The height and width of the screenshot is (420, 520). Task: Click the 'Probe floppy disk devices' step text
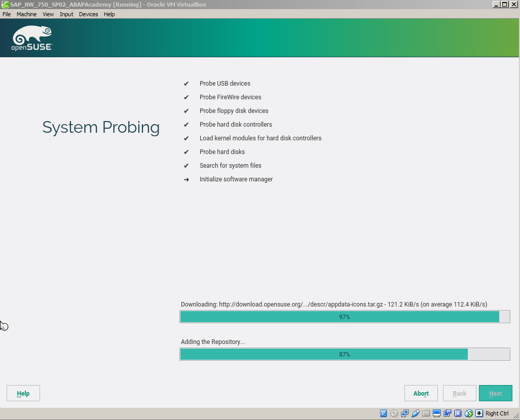234,111
